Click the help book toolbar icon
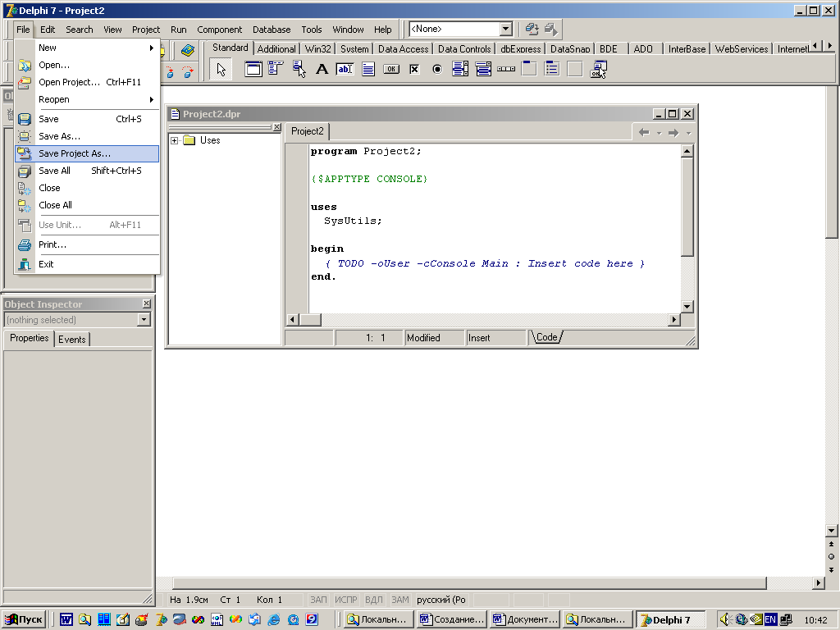840x630 pixels. pos(188,51)
